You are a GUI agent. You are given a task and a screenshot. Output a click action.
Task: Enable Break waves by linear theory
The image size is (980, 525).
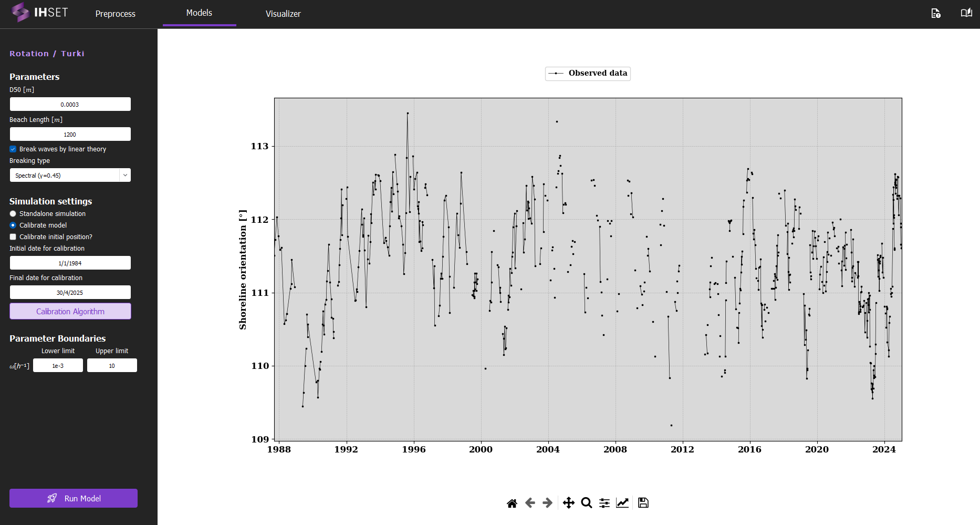[x=13, y=149]
